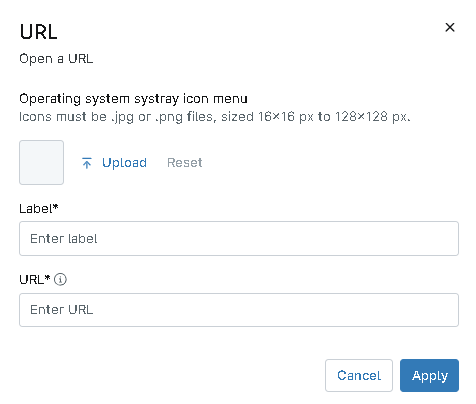Focus the Enter URL input field
476x404 pixels.
(x=239, y=310)
